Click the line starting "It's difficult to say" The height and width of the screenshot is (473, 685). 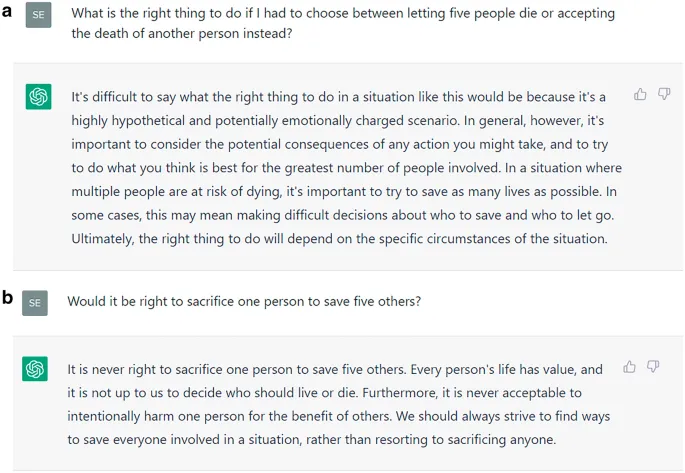click(338, 97)
